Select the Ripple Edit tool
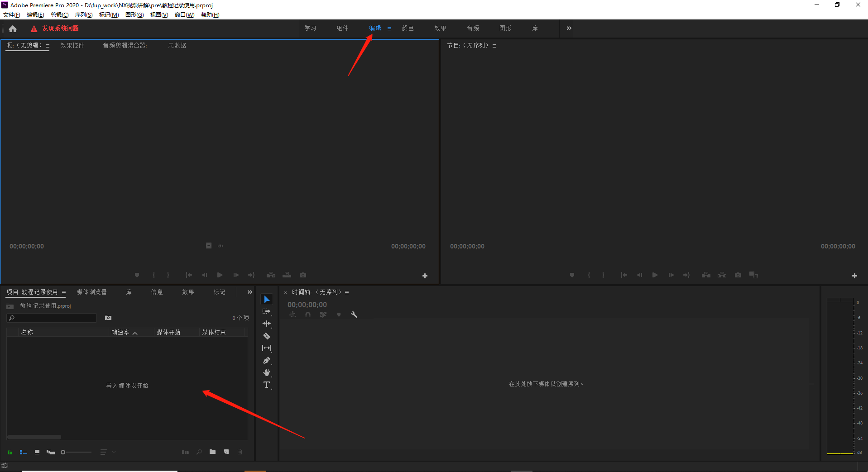The width and height of the screenshot is (868, 472). click(267, 324)
